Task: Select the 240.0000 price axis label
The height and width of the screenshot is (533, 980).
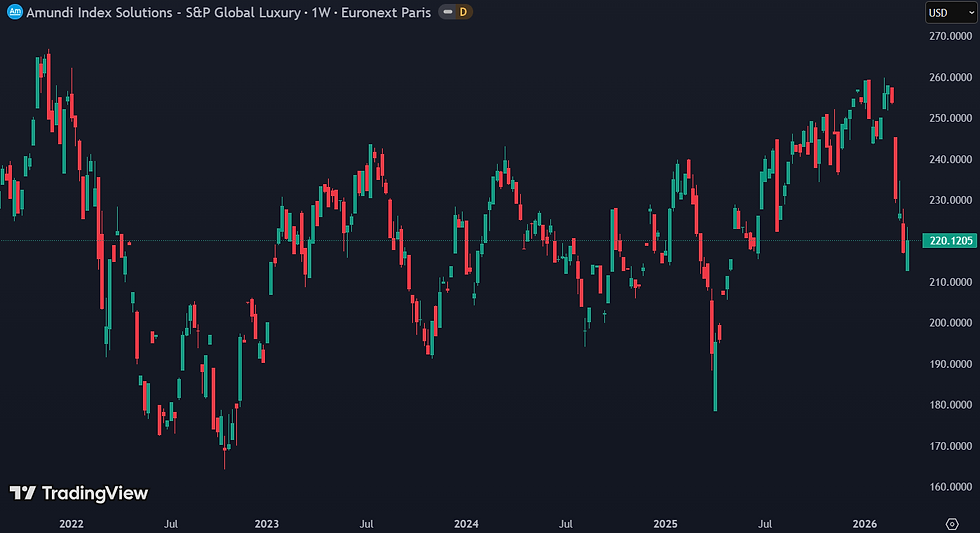Action: pyautogui.click(x=951, y=159)
